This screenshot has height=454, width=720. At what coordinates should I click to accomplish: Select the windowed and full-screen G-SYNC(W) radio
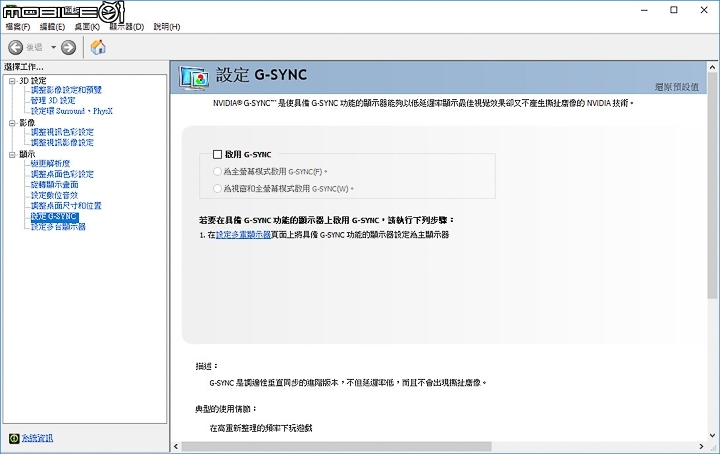point(217,188)
